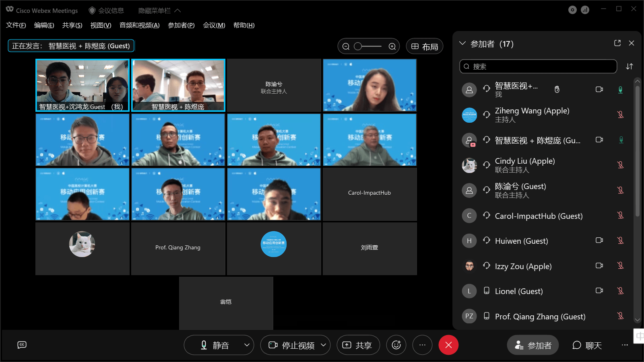
Task: Open the 参加者(P) menu
Action: pyautogui.click(x=181, y=25)
